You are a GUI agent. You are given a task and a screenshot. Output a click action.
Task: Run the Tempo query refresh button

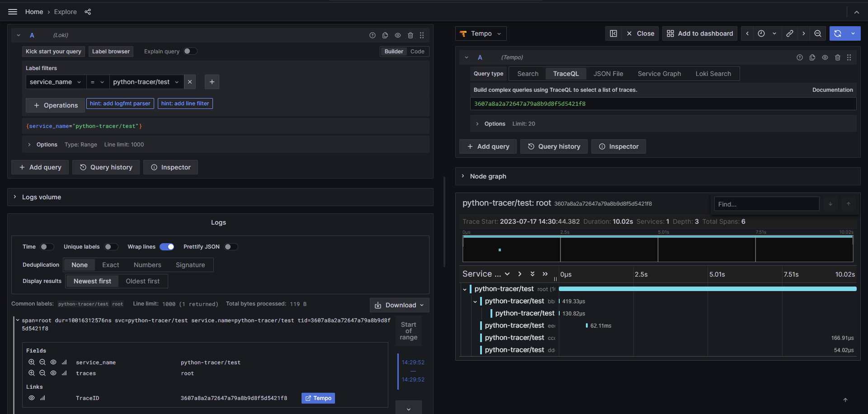click(x=838, y=33)
